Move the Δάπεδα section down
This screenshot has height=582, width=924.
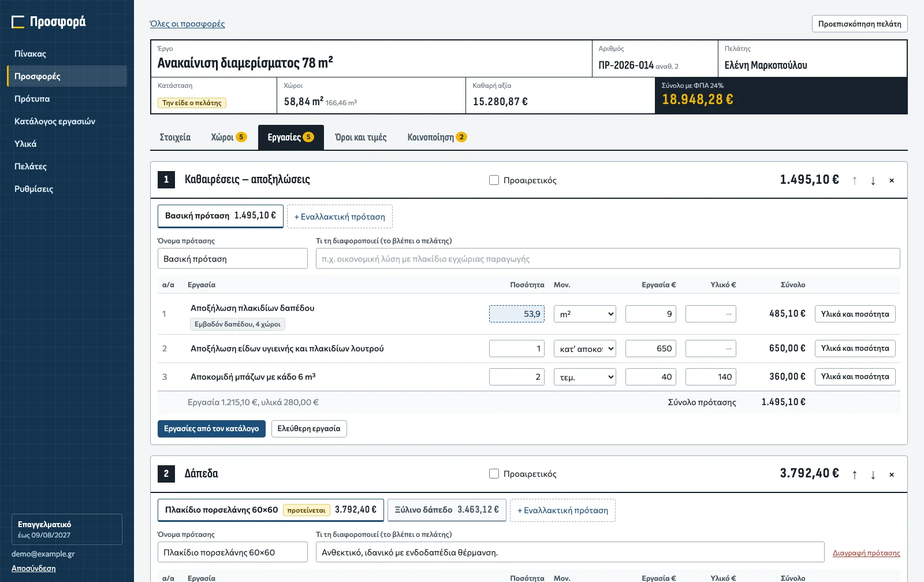(873, 475)
